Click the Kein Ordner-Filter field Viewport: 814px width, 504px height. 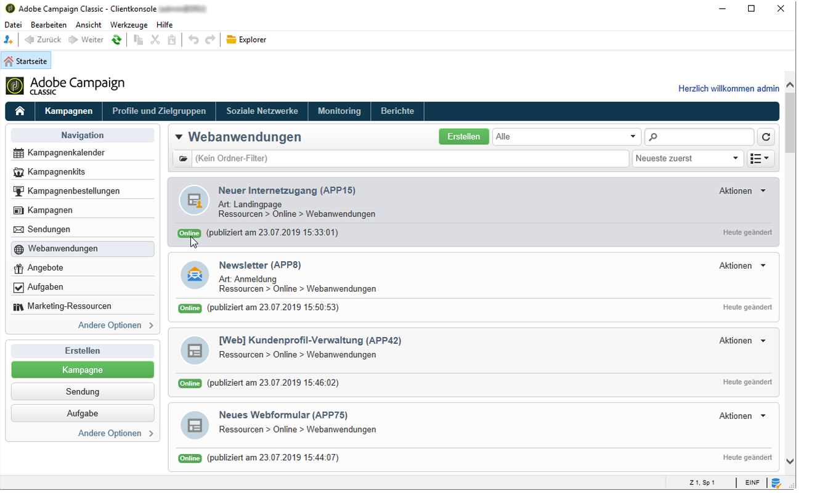(x=410, y=159)
